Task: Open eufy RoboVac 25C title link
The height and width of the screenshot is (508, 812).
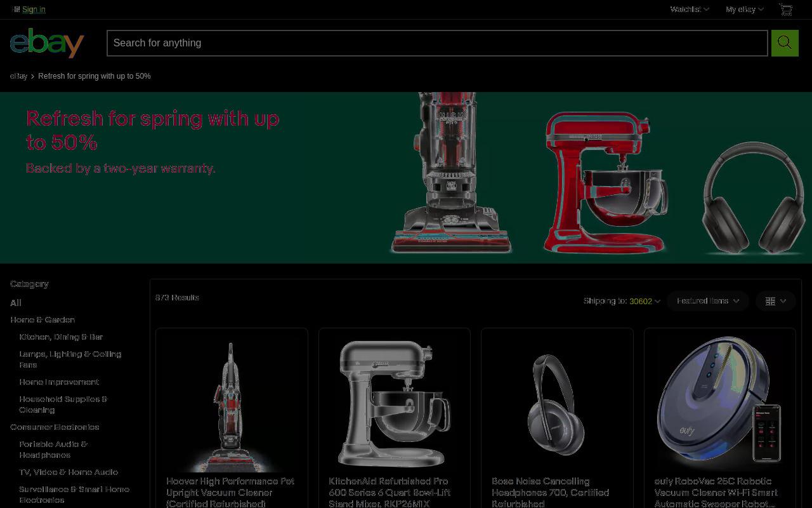Action: pyautogui.click(x=716, y=492)
